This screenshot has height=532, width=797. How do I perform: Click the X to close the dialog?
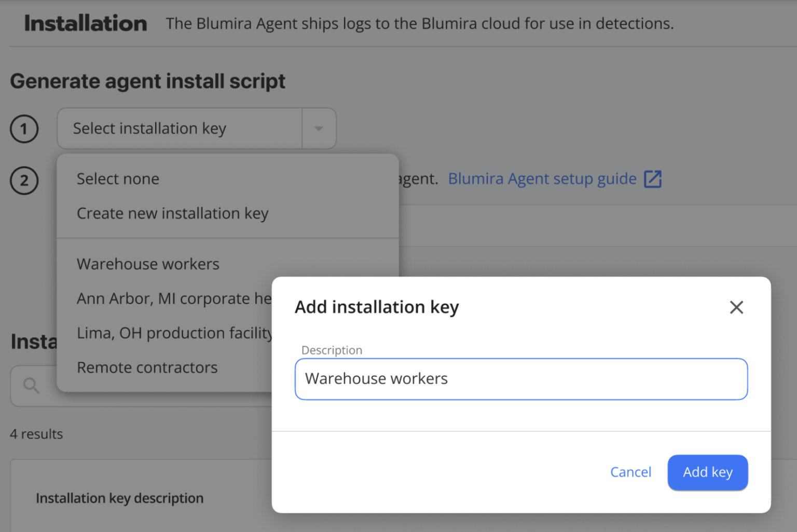(736, 307)
